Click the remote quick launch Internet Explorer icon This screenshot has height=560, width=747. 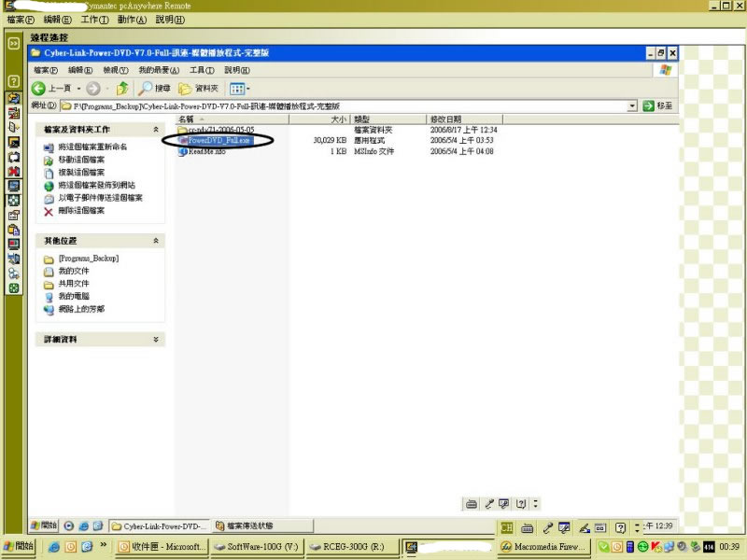coord(84,526)
